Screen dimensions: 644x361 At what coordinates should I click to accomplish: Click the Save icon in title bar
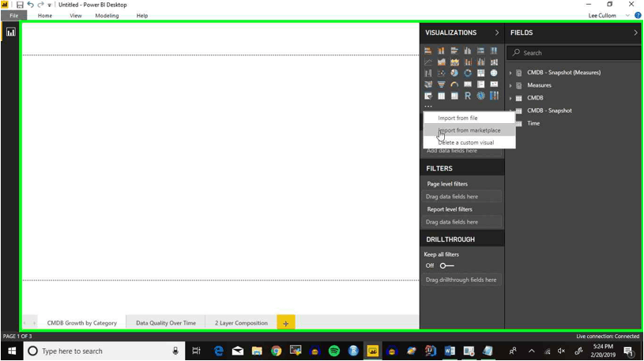(x=19, y=5)
